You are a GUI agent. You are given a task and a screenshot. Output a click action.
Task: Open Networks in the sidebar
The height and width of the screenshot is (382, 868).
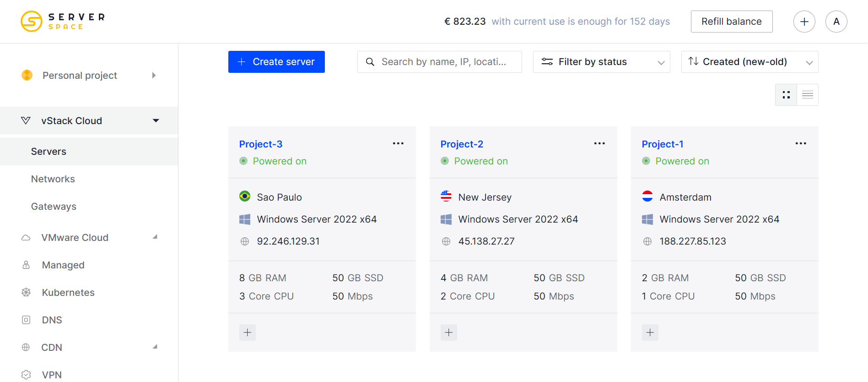[89, 179]
